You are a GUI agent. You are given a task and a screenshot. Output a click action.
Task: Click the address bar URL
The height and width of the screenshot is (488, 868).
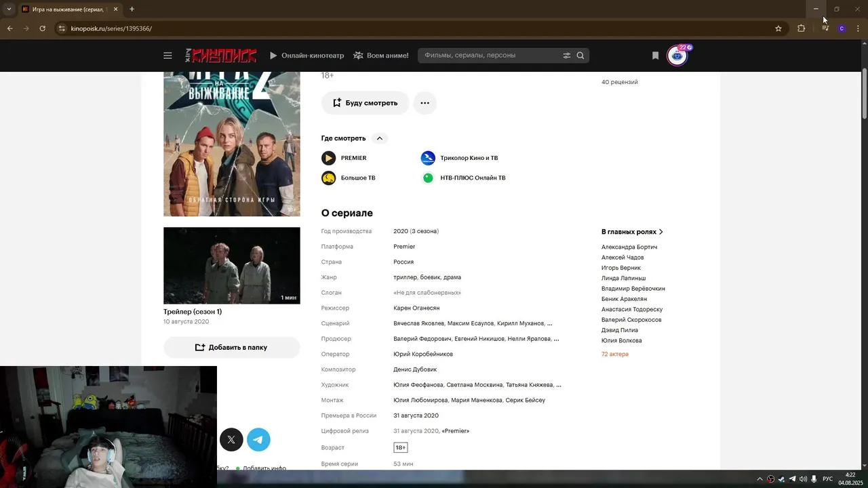click(111, 28)
